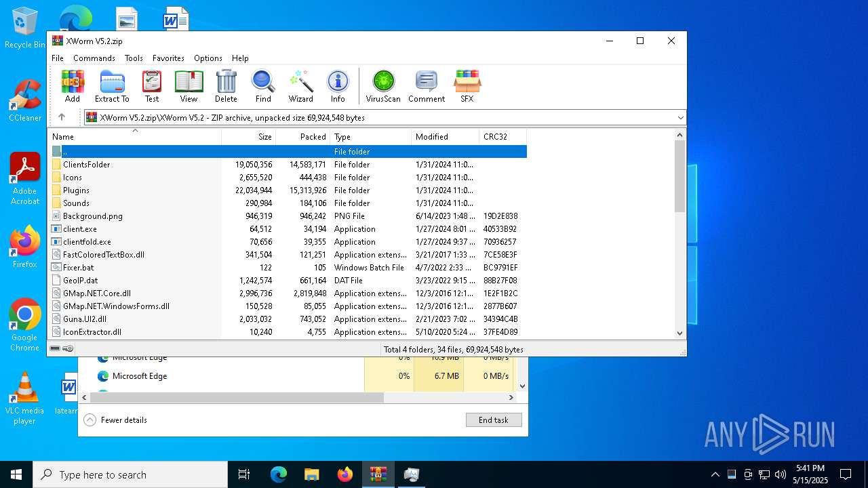868x488 pixels.
Task: Open the Recycle Bin desktop icon
Action: pos(24,28)
